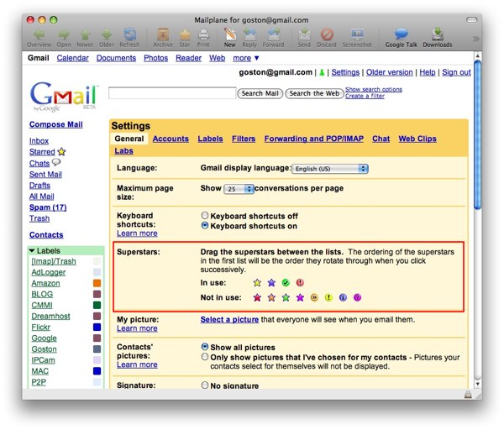Switch to the Chat settings tab

381,139
